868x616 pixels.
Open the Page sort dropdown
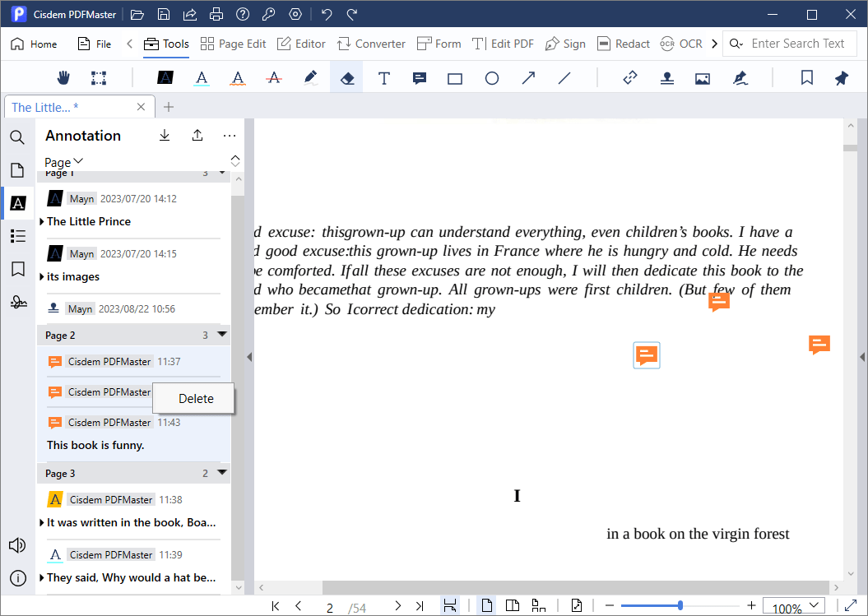coord(63,162)
